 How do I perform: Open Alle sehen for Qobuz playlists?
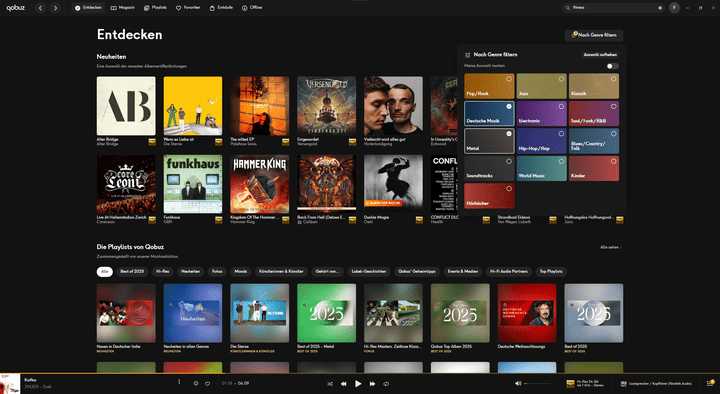(x=611, y=247)
